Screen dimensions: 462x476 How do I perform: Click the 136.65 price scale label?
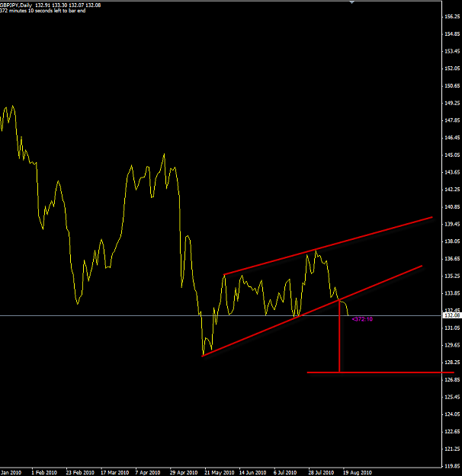point(452,258)
